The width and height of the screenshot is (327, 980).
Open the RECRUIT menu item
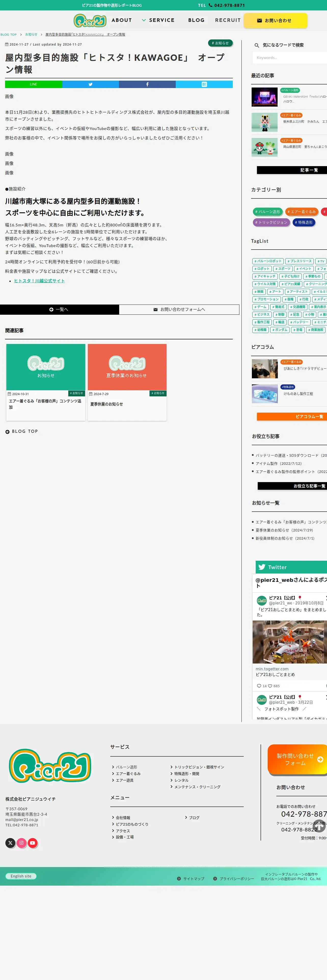[x=228, y=20]
